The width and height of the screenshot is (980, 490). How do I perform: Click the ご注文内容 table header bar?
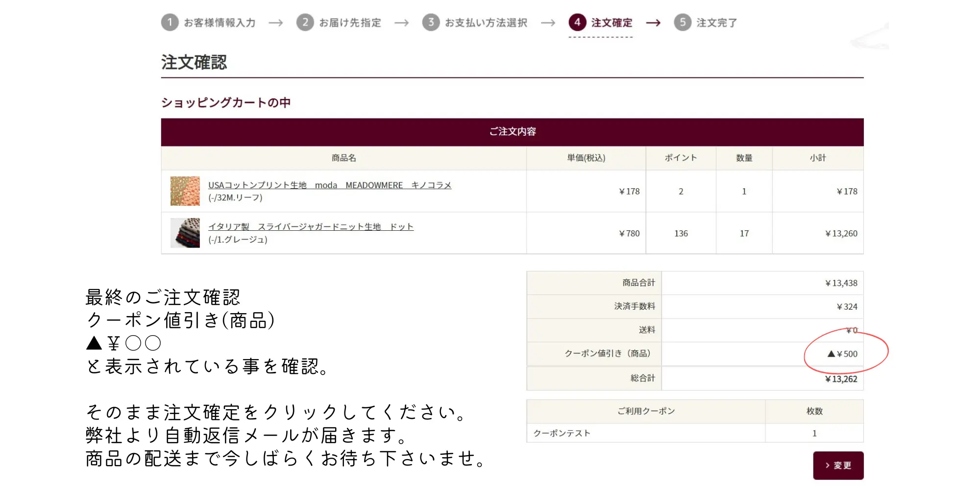512,132
